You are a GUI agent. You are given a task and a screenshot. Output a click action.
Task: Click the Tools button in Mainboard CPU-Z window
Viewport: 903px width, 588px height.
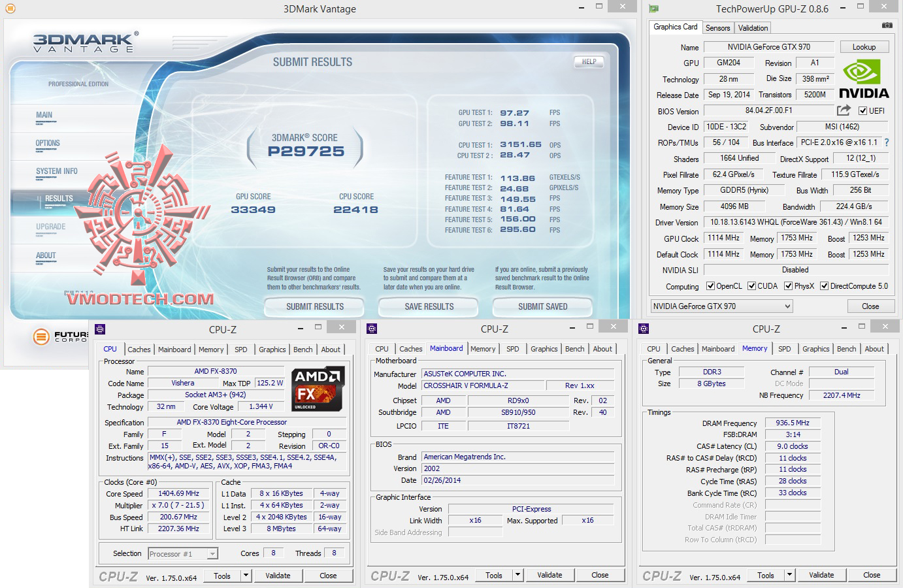(x=494, y=575)
